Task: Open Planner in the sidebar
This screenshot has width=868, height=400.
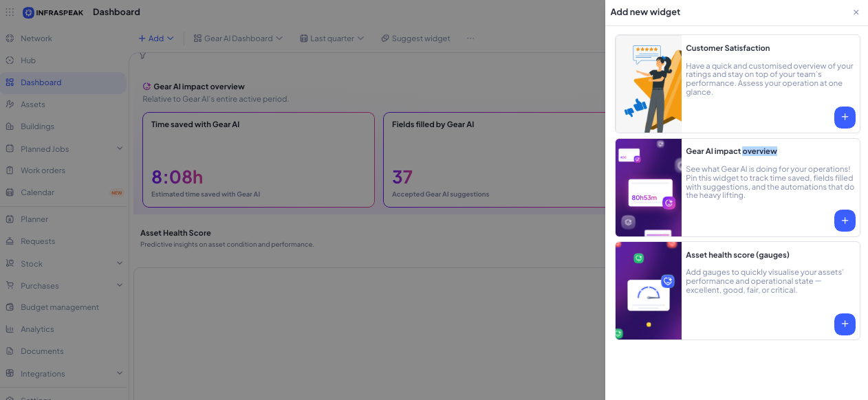Action: pyautogui.click(x=34, y=219)
